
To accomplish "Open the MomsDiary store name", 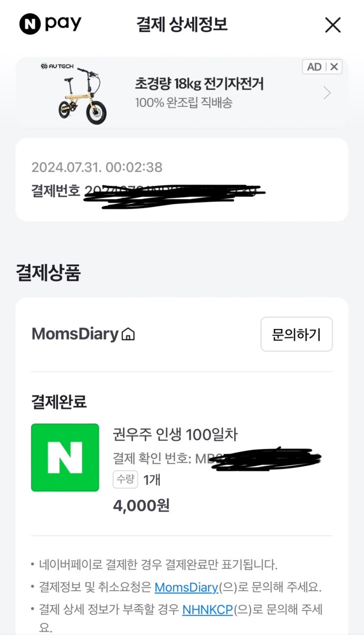I will point(75,334).
